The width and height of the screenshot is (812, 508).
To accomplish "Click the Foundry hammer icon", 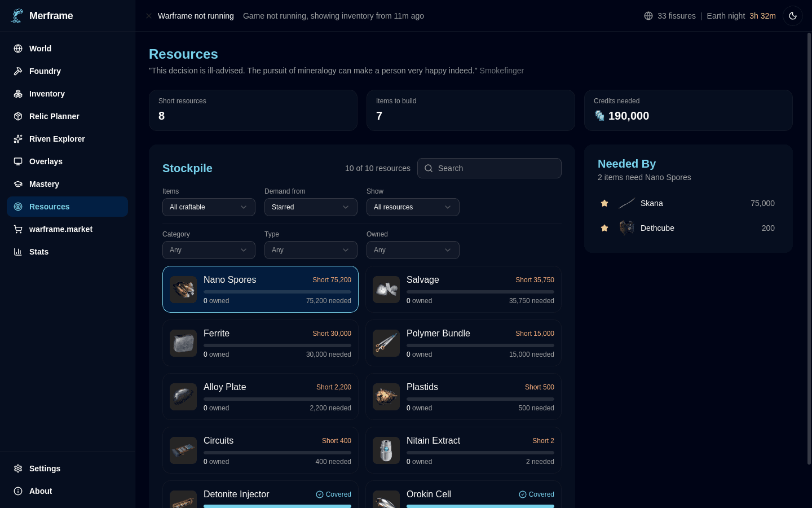I will (18, 71).
